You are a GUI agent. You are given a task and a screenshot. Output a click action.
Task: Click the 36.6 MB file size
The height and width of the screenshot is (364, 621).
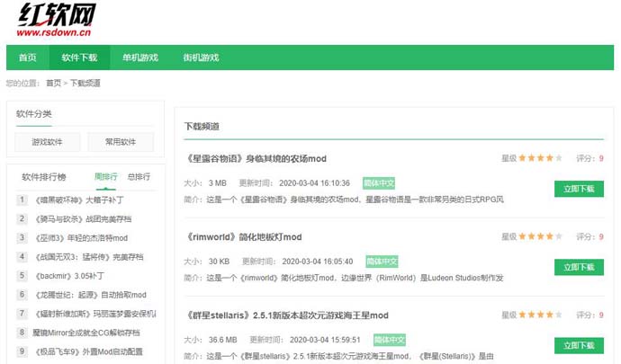[223, 340]
